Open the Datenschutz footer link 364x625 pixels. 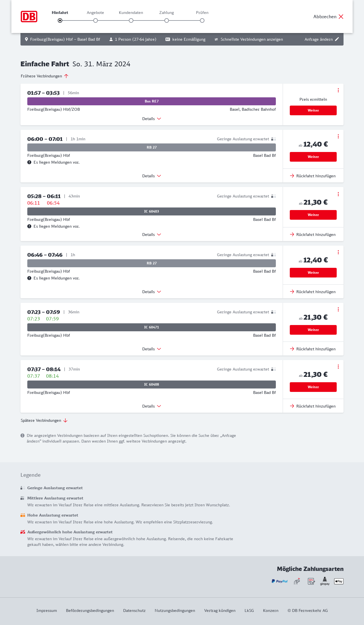click(134, 610)
